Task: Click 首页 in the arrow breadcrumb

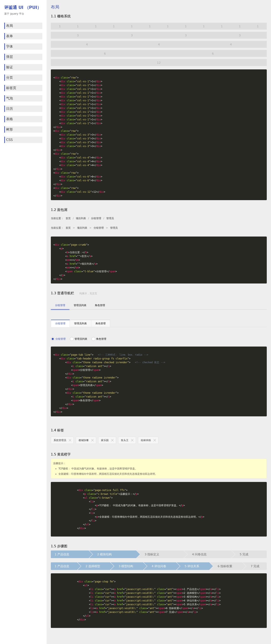Action: (68, 228)
